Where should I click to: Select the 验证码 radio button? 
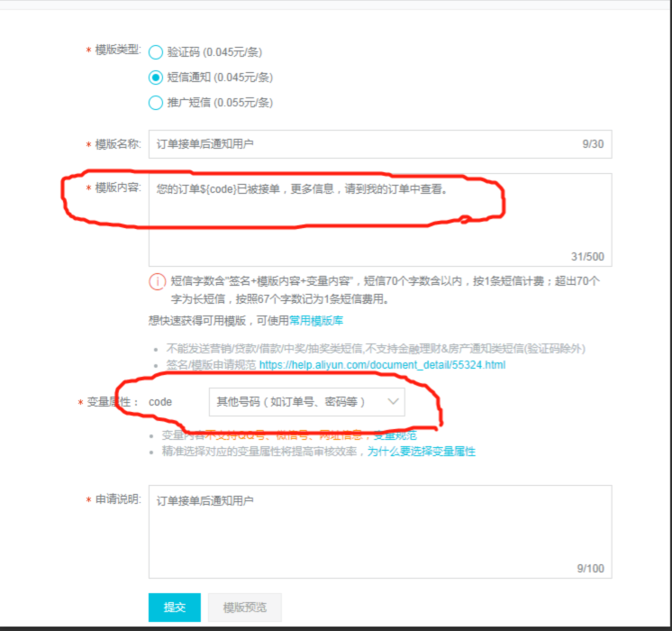(156, 52)
